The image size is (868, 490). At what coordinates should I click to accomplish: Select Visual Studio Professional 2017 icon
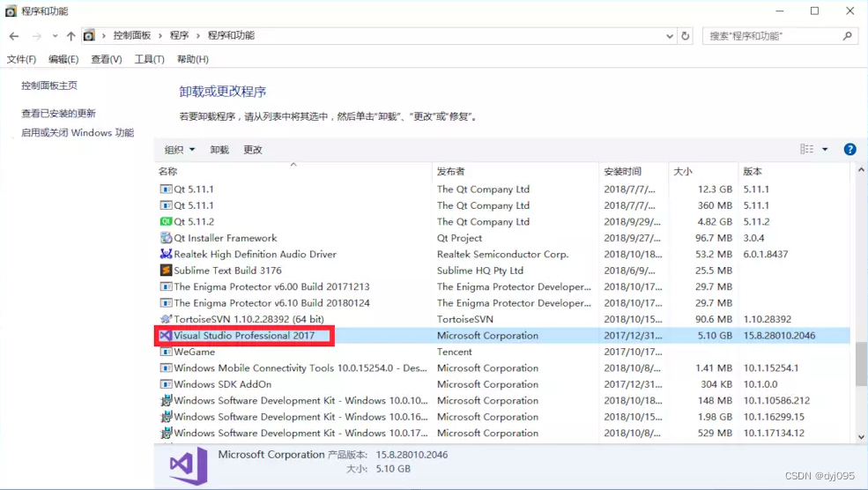click(x=166, y=336)
